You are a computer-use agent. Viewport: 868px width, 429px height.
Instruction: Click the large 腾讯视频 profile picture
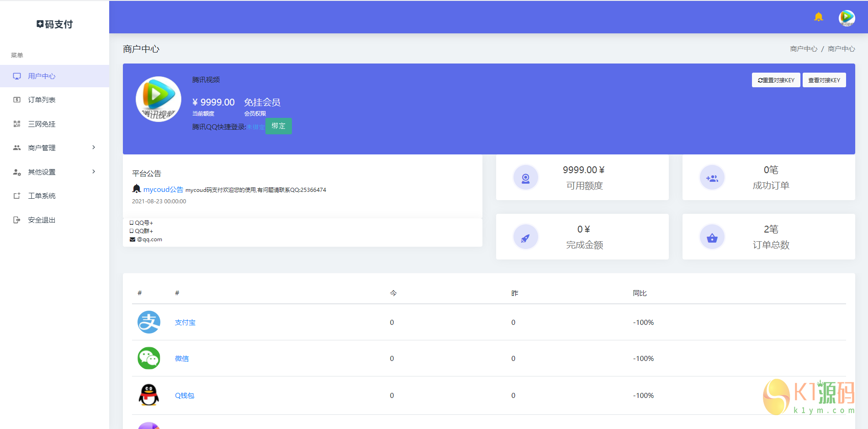pyautogui.click(x=159, y=99)
